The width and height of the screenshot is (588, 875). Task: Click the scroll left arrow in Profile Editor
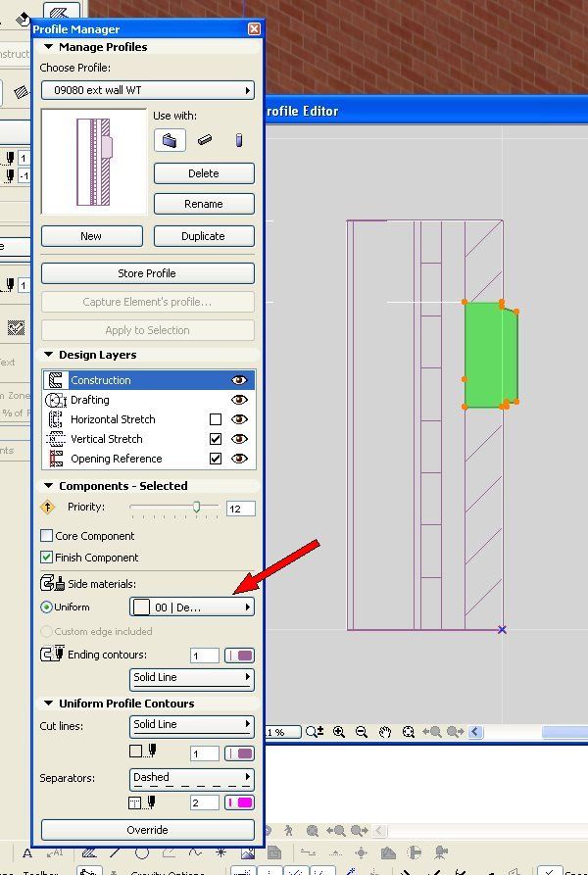point(475,732)
